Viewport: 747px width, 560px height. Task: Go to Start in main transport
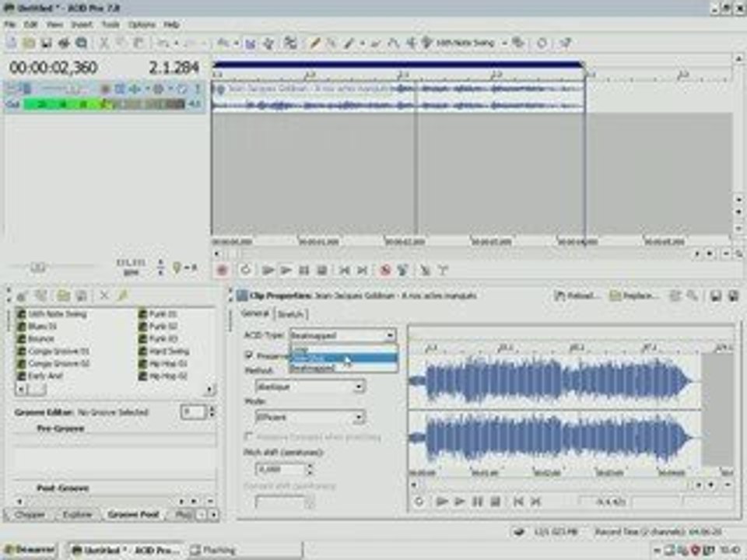(344, 271)
